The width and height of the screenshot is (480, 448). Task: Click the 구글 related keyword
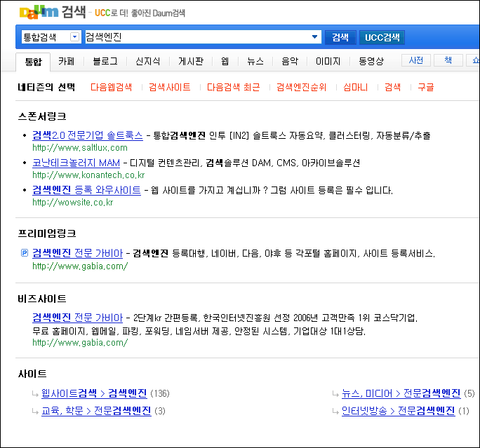[426, 87]
